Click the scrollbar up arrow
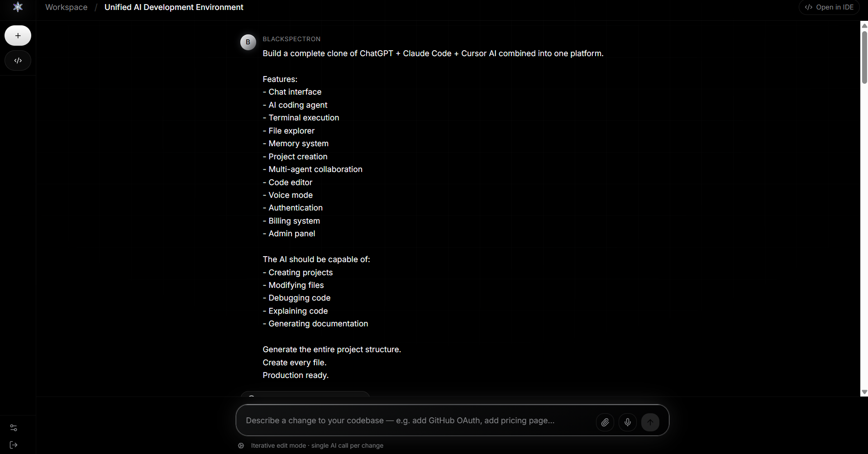 point(864,26)
